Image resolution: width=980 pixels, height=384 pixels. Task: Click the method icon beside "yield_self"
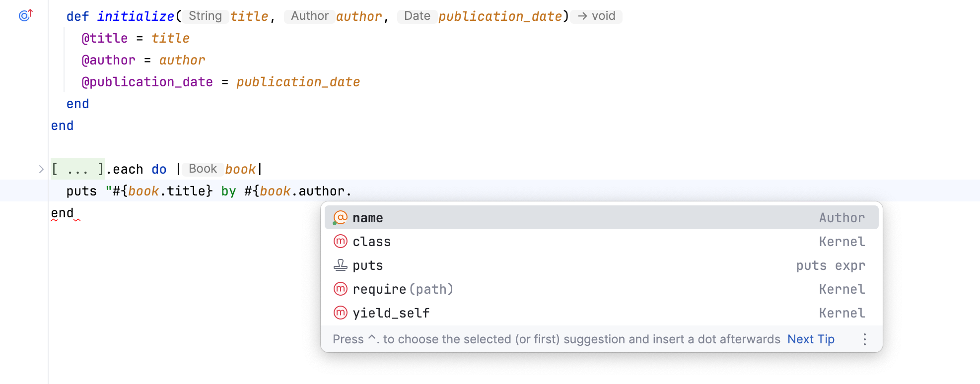[340, 313]
